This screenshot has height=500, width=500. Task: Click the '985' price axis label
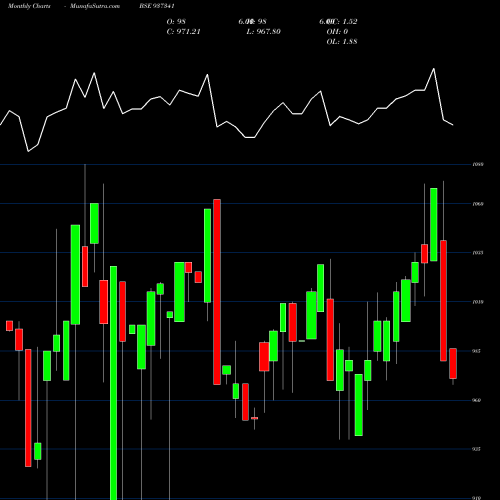click(476, 351)
